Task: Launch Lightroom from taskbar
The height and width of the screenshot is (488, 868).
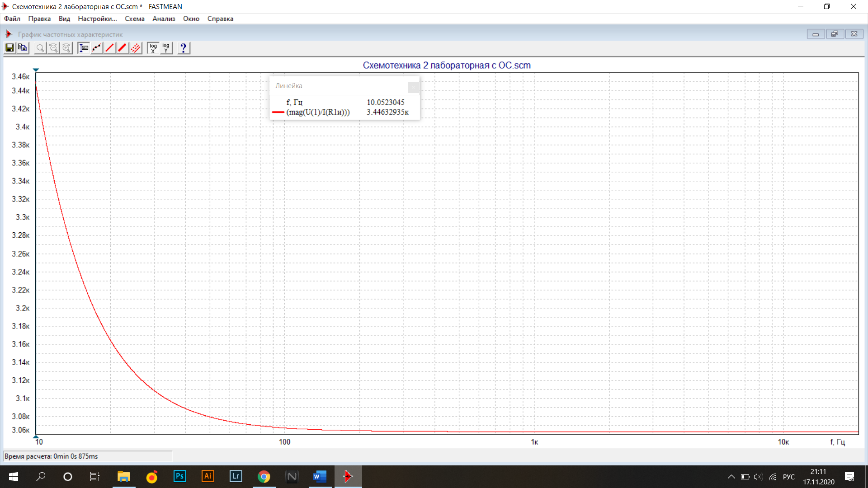Action: 236,477
